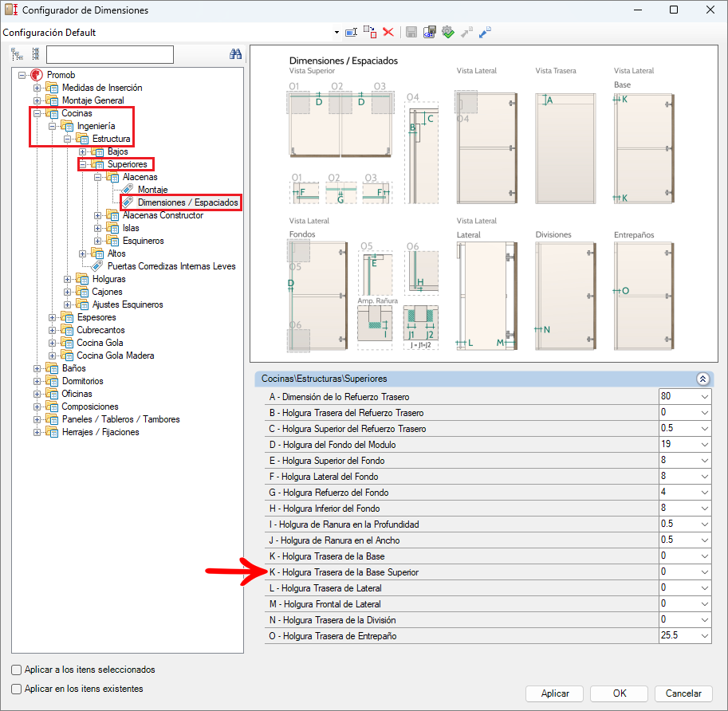
Task: Collapse the Cocinas\Estructuras\Superiores section
Action: click(702, 379)
